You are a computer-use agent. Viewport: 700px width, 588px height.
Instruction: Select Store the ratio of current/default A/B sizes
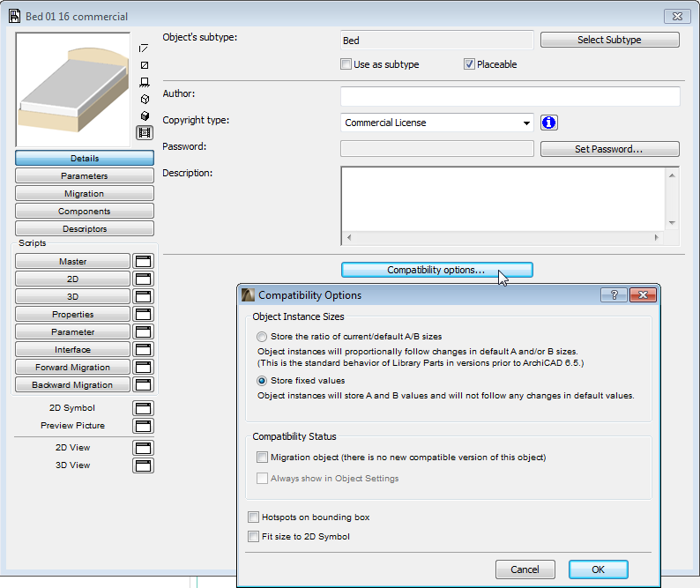coord(262,337)
